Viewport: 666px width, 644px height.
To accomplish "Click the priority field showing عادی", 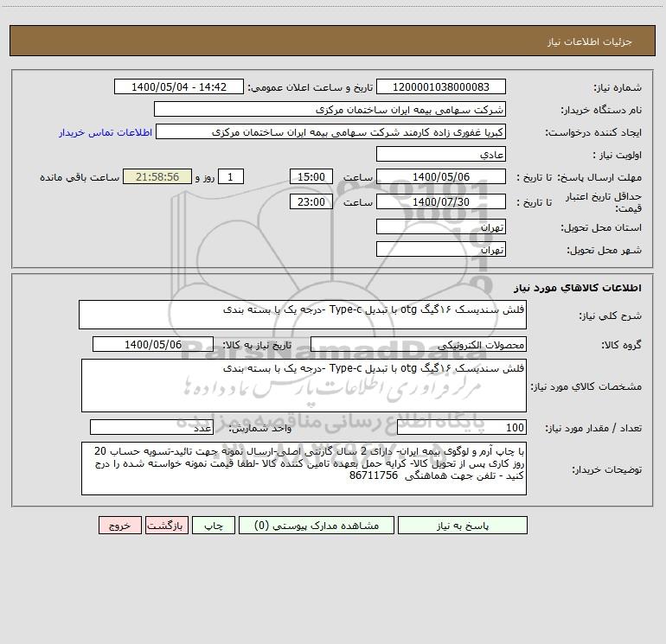I will point(441,155).
